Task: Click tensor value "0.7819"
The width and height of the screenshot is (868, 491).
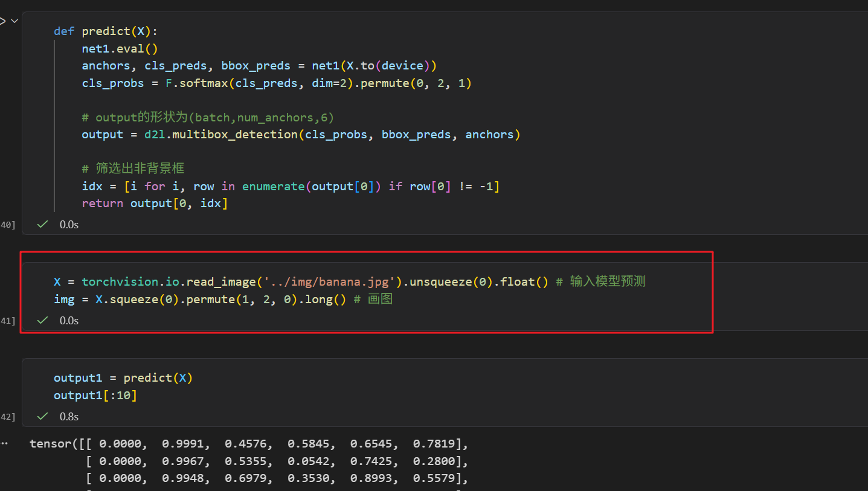Action: tap(434, 444)
